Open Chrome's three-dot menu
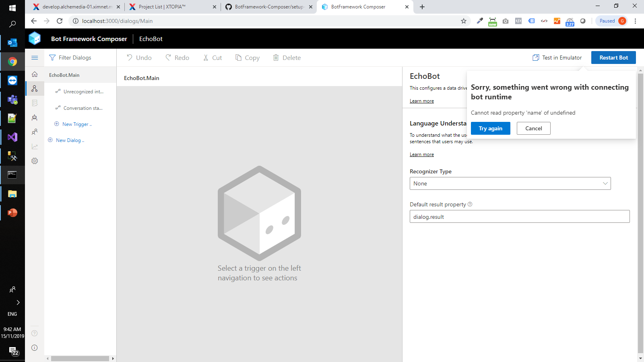Image resolution: width=644 pixels, height=362 pixels. pyautogui.click(x=636, y=21)
